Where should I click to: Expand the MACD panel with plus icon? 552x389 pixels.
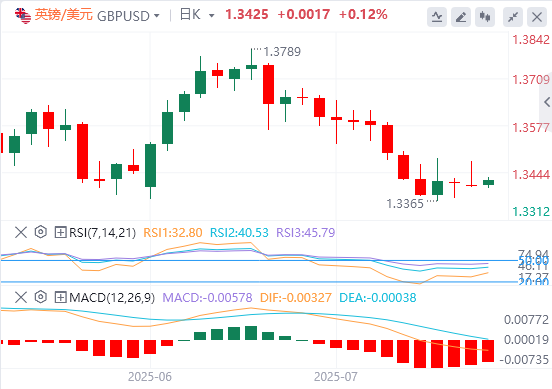60,297
